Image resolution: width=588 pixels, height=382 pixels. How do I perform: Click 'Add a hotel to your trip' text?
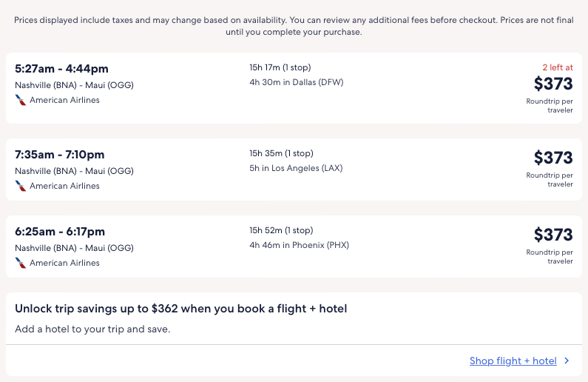(x=92, y=329)
